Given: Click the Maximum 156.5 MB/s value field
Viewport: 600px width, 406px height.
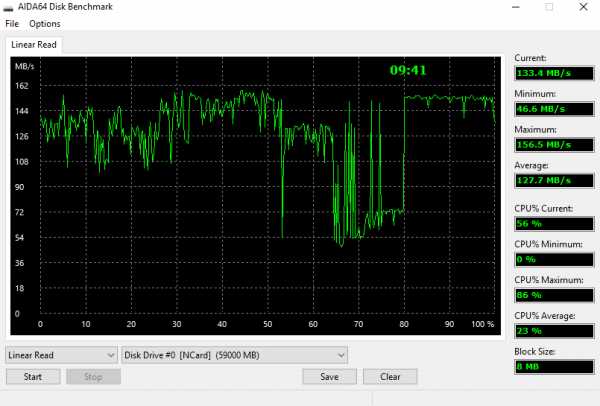Looking at the screenshot, I should coord(554,145).
